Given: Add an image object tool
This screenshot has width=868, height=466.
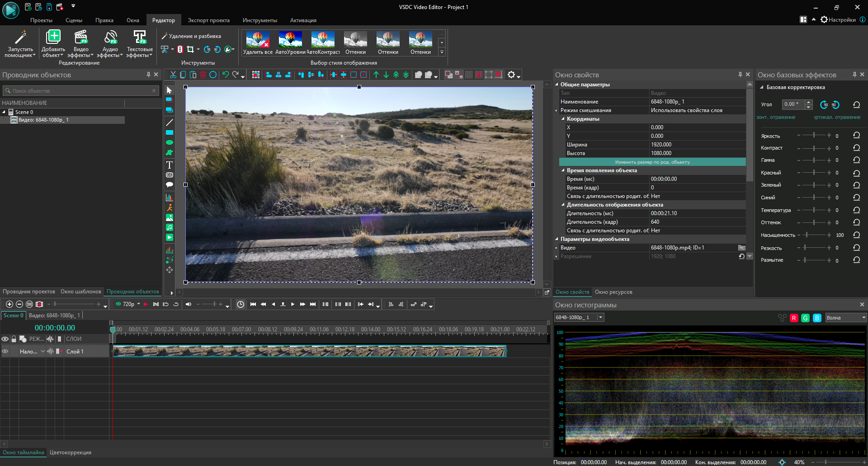Looking at the screenshot, I should [170, 217].
